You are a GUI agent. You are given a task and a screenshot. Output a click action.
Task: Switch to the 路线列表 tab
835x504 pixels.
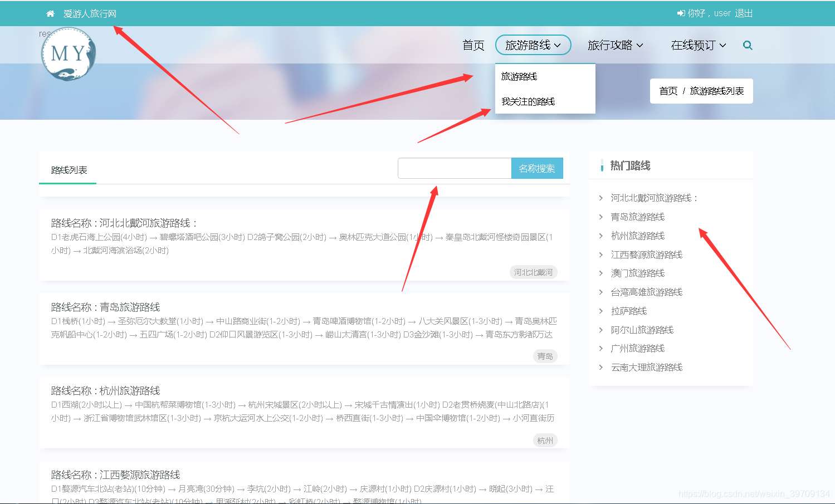(69, 170)
